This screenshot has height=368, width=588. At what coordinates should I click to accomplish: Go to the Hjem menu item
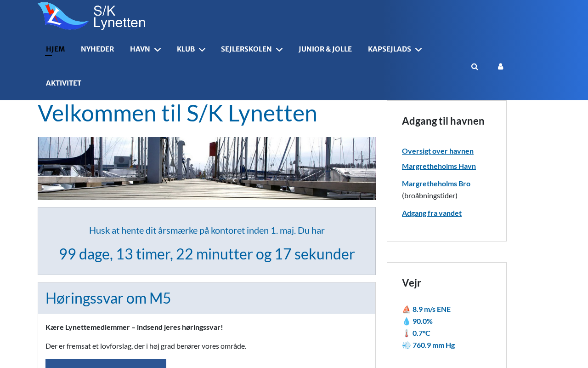click(x=55, y=49)
